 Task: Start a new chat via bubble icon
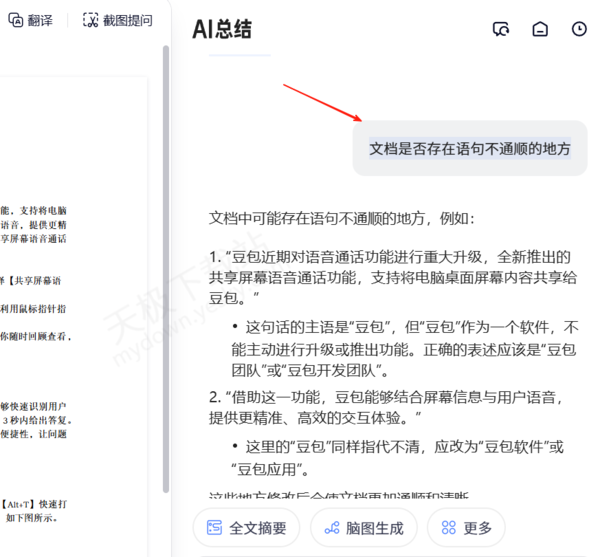click(x=501, y=29)
